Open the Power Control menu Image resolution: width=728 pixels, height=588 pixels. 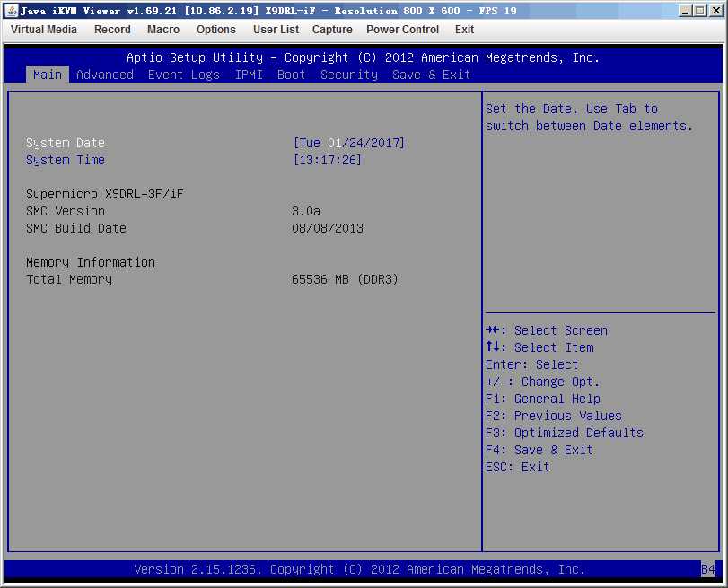pyautogui.click(x=402, y=30)
